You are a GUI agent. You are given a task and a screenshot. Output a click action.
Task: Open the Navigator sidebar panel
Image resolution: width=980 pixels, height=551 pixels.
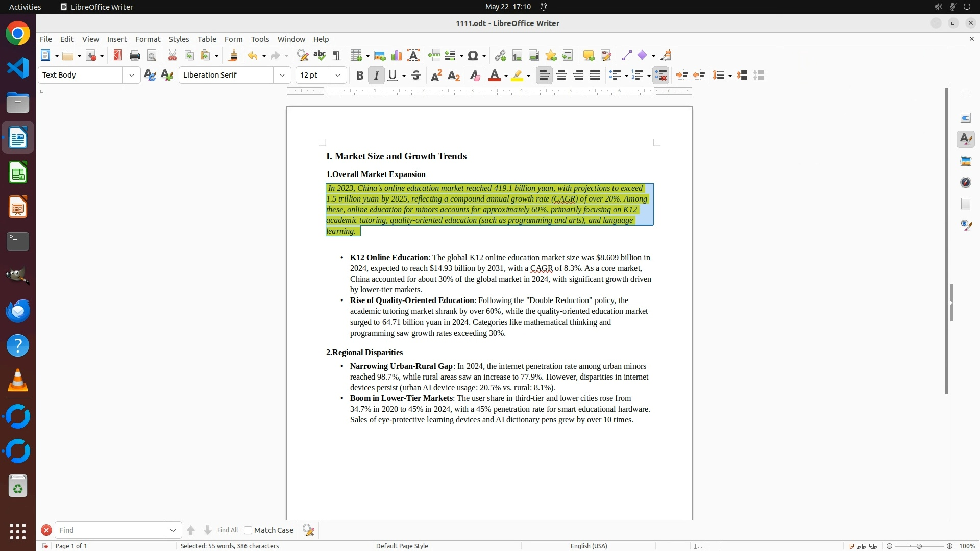[965, 183]
